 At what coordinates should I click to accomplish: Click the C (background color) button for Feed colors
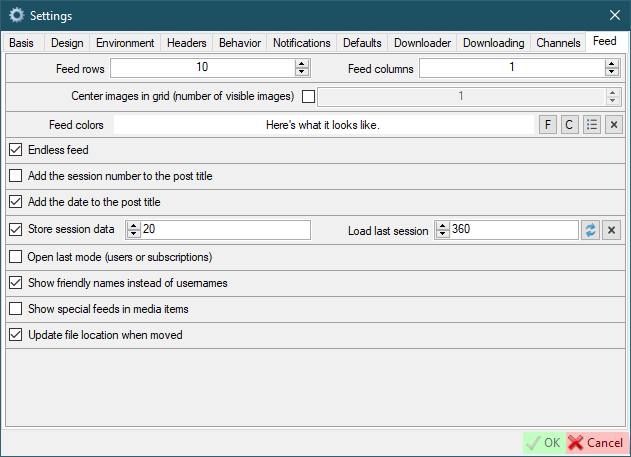tap(569, 125)
